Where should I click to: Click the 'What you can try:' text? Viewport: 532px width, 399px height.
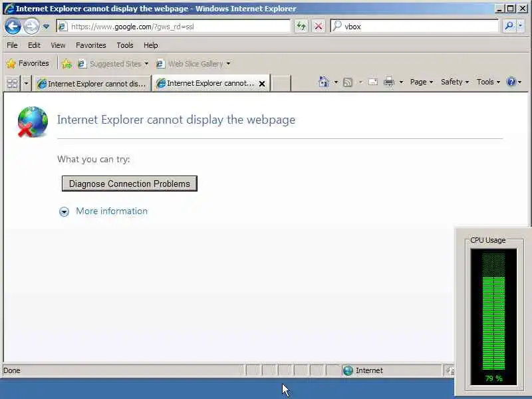point(94,159)
